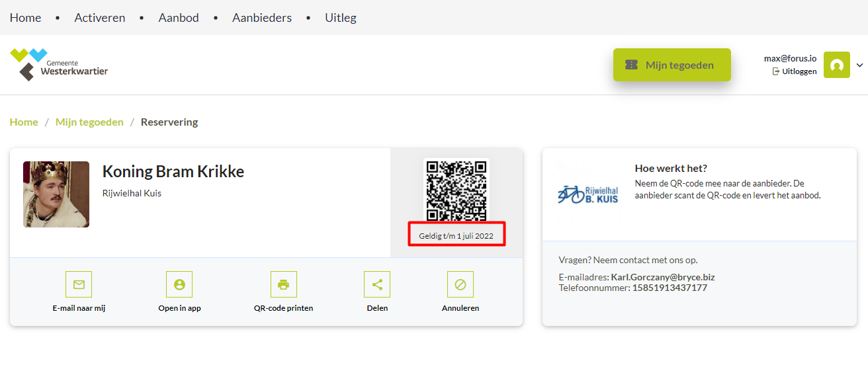Image resolution: width=868 pixels, height=365 pixels.
Task: Expand the account dropdown chevron
Action: pyautogui.click(x=859, y=65)
